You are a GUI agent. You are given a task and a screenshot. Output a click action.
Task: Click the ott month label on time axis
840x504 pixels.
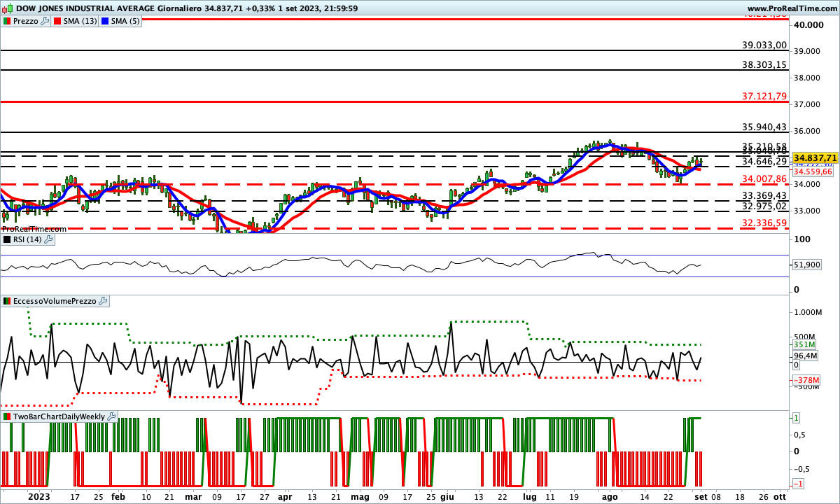coord(780,496)
